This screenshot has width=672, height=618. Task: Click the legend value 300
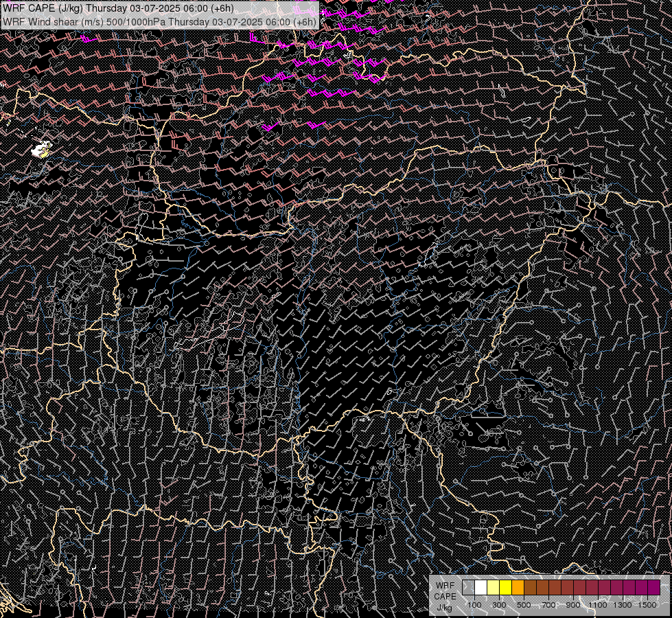[x=499, y=605]
